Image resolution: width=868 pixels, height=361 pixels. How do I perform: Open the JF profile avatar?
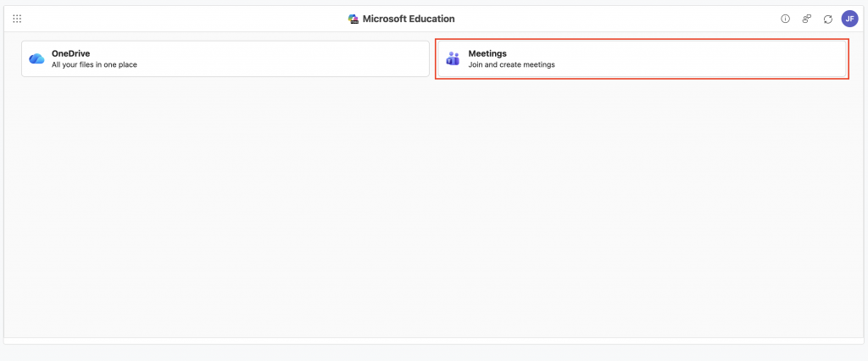849,19
